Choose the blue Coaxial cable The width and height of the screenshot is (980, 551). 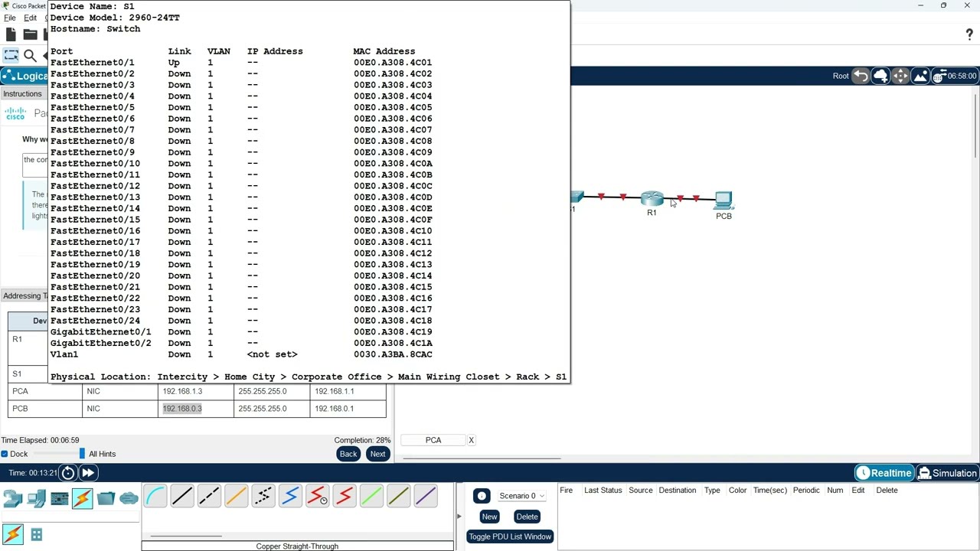[290, 497]
